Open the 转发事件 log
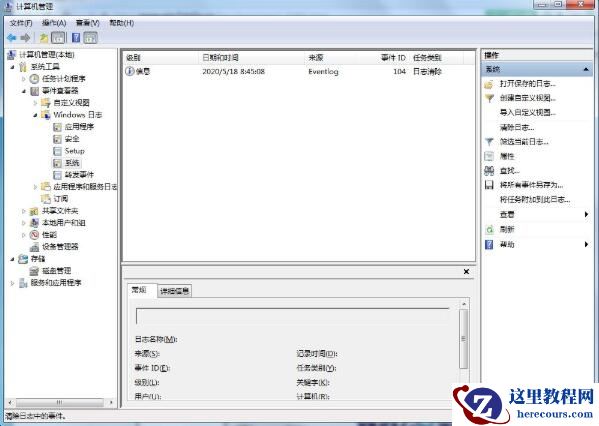The image size is (599, 426). (x=79, y=175)
